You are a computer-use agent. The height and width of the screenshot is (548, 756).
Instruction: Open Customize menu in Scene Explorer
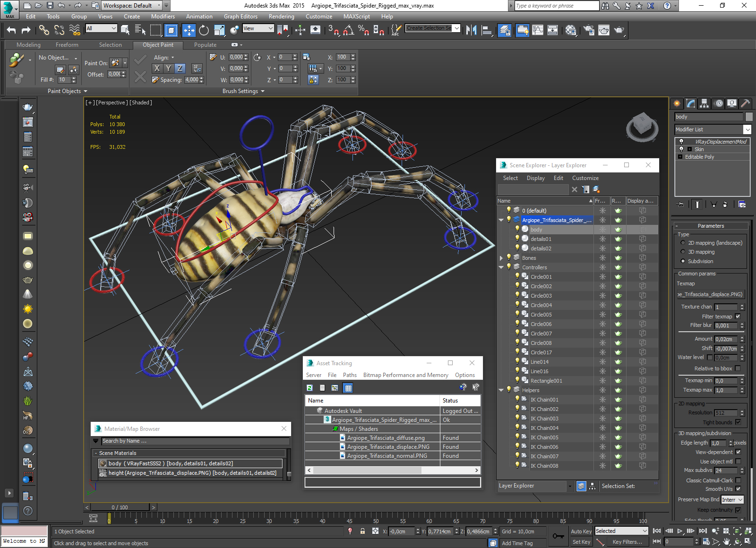click(x=585, y=178)
